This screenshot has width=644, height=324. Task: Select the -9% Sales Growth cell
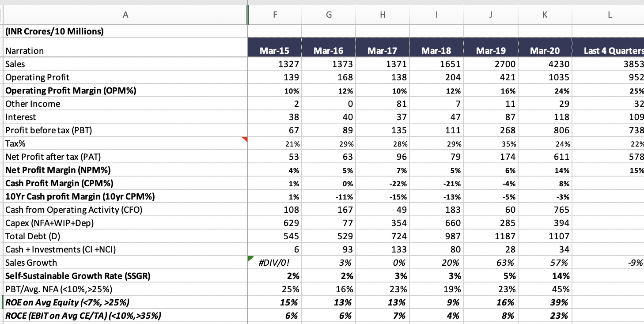609,263
